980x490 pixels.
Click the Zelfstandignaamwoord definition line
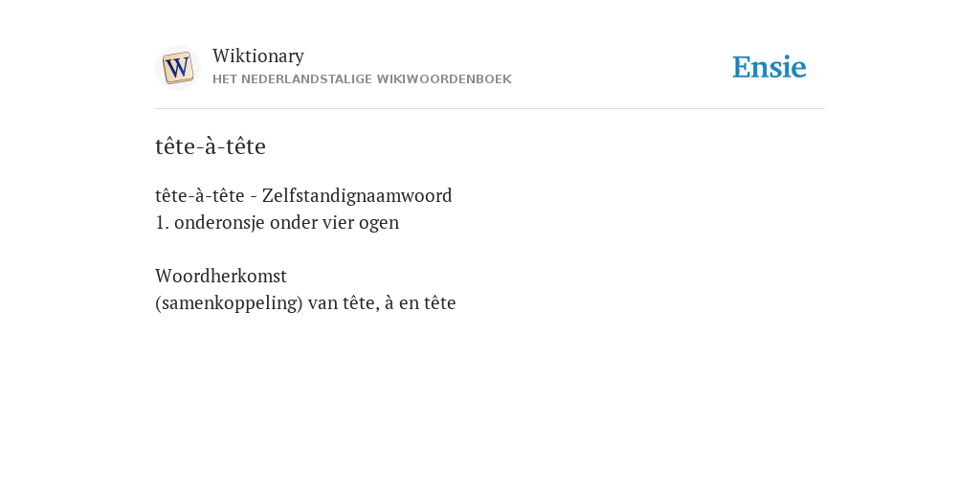tap(303, 196)
